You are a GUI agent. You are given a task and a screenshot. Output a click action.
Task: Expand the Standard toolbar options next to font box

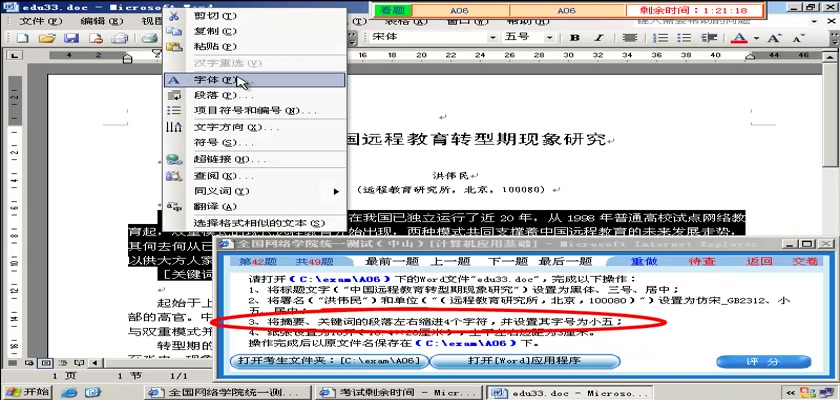click(352, 38)
